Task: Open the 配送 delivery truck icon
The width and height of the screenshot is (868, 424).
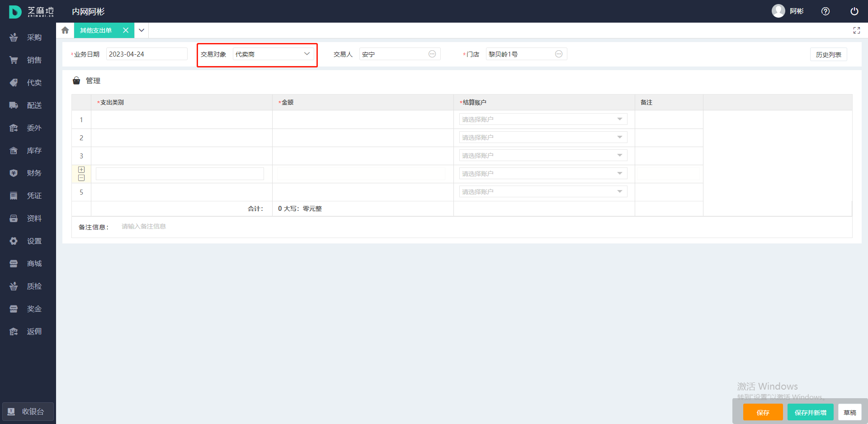Action: coord(14,105)
